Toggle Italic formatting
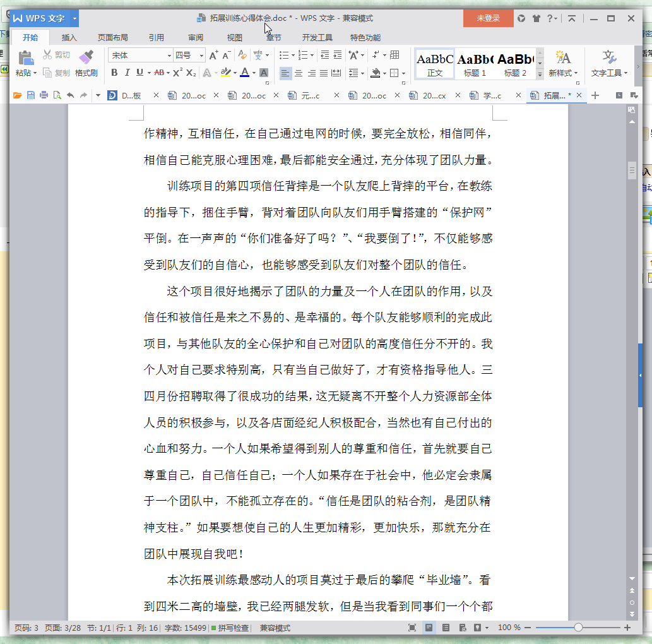The image size is (652, 644). tap(127, 73)
